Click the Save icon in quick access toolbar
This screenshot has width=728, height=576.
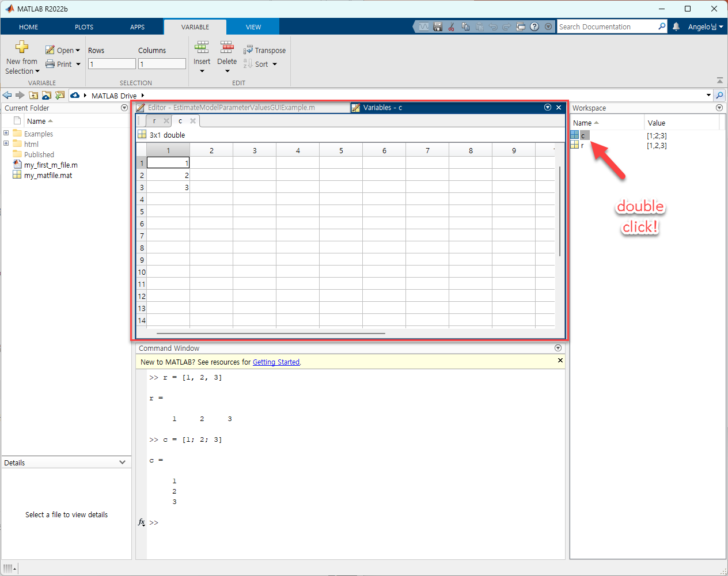[438, 26]
